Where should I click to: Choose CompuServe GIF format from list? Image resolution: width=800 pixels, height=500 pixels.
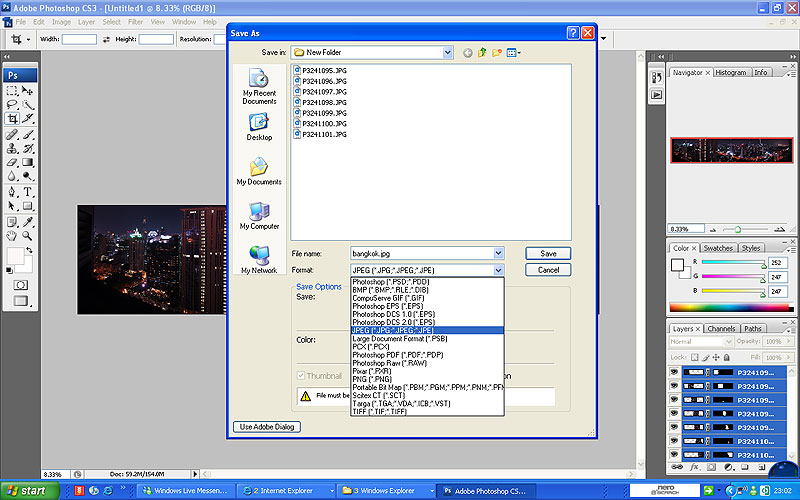pyautogui.click(x=427, y=298)
